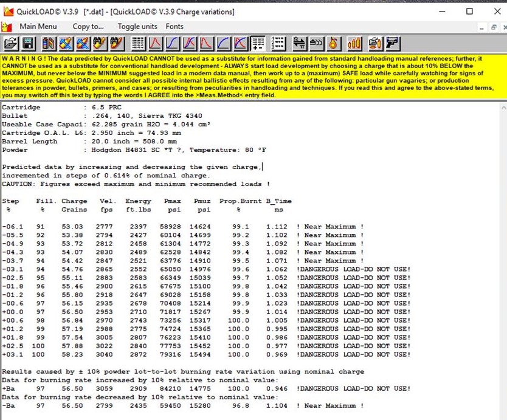Click the pistol icon in toolbar
The width and height of the screenshot is (507, 420).
pos(393,43)
